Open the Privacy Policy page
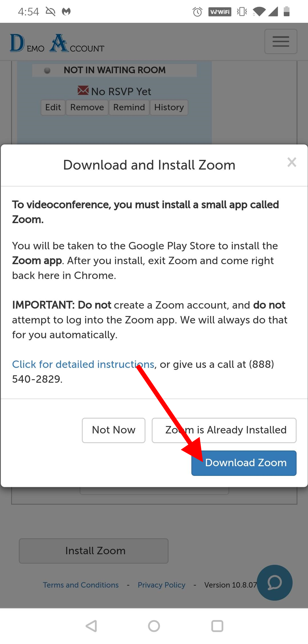 pos(161,585)
